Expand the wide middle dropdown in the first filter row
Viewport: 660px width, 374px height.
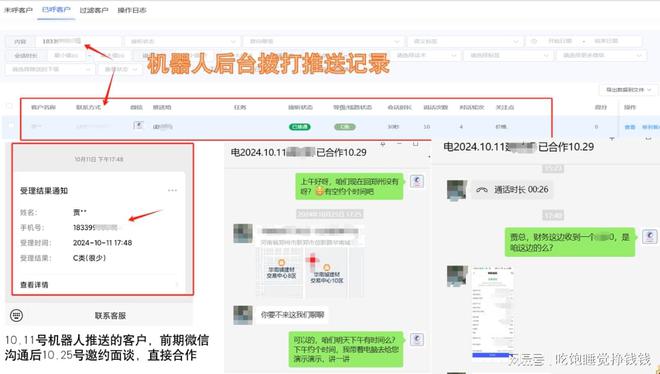coord(323,41)
